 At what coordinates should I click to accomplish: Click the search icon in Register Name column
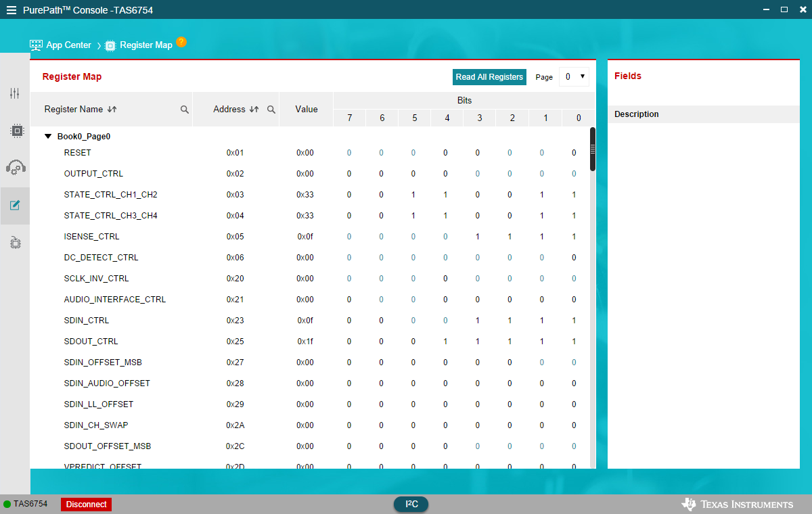[183, 109]
